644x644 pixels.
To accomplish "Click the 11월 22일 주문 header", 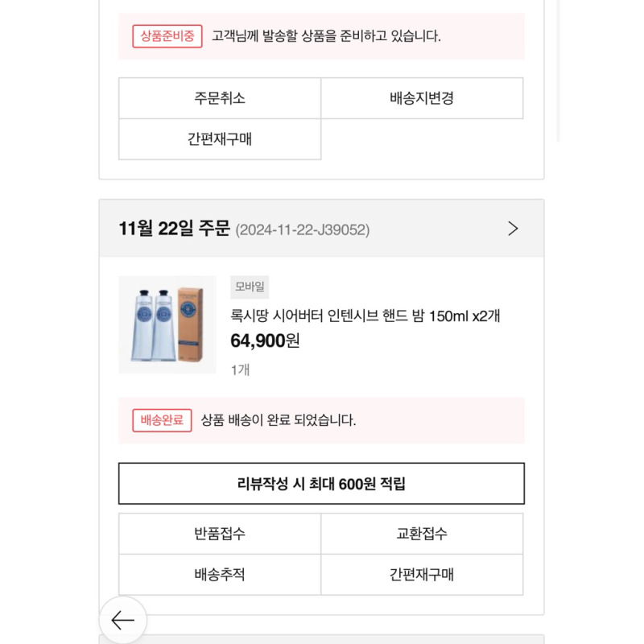I will [x=174, y=229].
